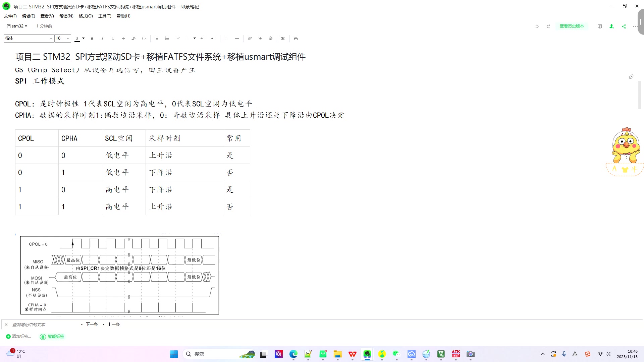The width and height of the screenshot is (644, 362).
Task: Click the note vertical scrollbar
Action: (x=640, y=95)
